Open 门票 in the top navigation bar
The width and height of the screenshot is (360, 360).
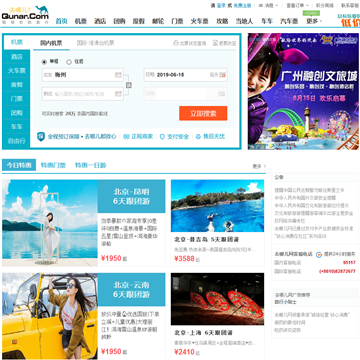click(177, 21)
